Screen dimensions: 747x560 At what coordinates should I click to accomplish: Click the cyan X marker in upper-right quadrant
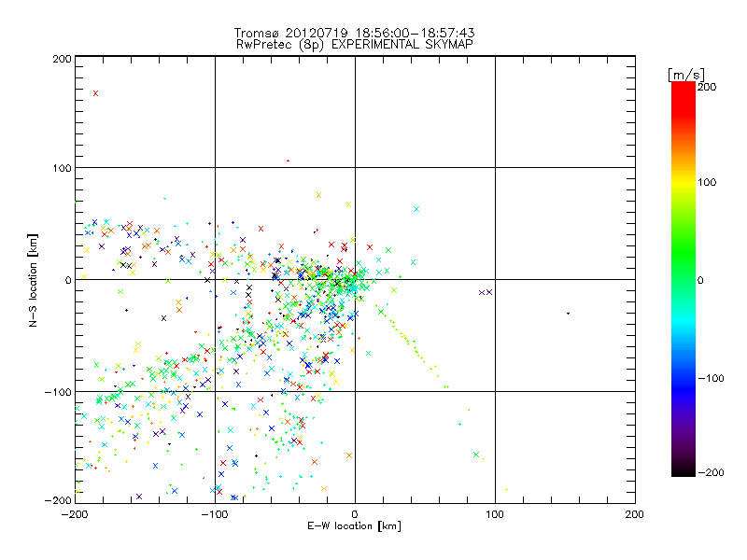coord(416,208)
